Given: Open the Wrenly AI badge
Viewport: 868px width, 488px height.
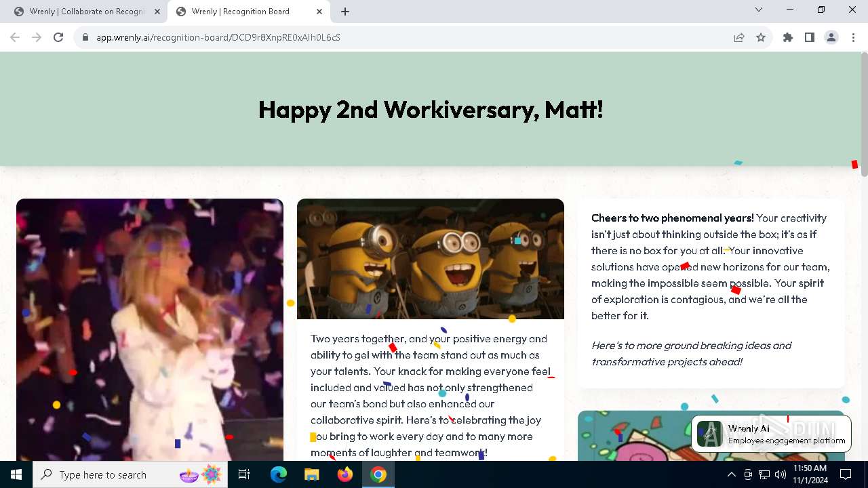Looking at the screenshot, I should click(772, 434).
